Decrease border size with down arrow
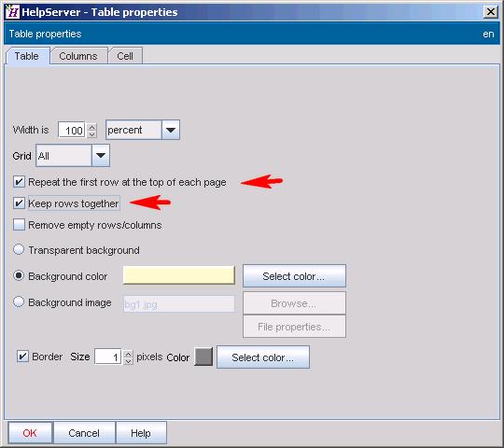This screenshot has height=448, width=504. [128, 361]
